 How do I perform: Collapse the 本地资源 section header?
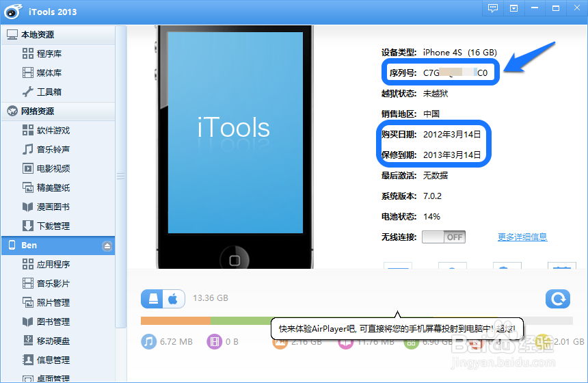58,34
